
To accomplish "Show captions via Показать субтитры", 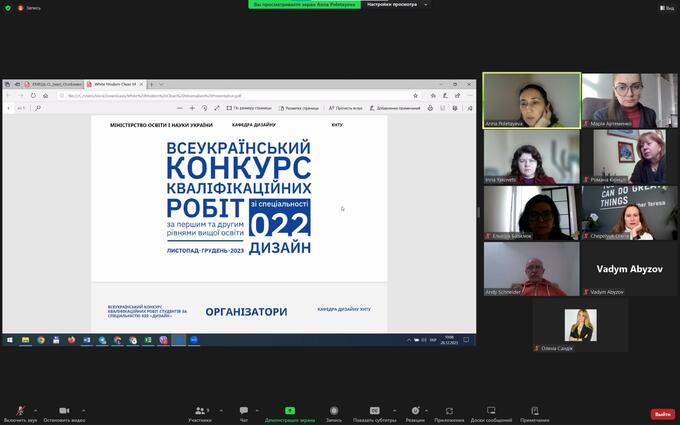I will point(375,411).
